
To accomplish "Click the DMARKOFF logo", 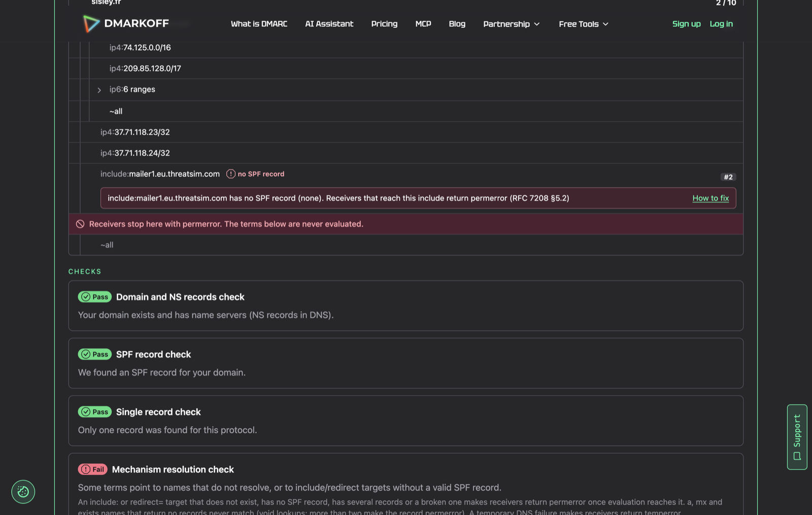I will click(126, 23).
